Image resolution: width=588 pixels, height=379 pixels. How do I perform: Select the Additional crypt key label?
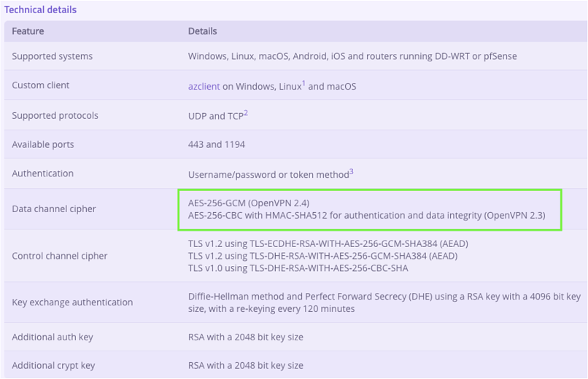click(x=53, y=365)
